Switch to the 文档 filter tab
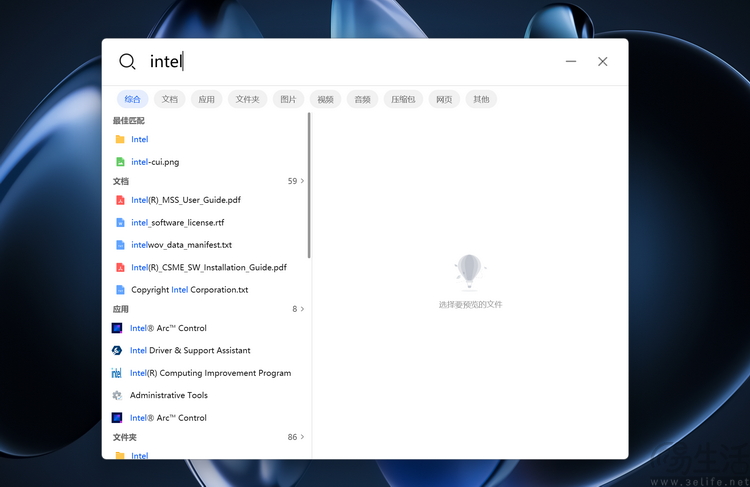750x487 pixels. tap(170, 99)
